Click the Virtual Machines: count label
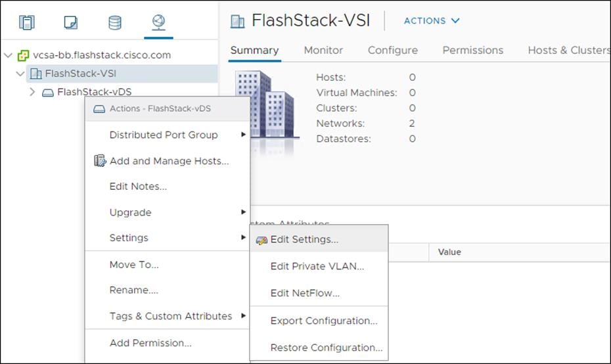 [x=357, y=93]
